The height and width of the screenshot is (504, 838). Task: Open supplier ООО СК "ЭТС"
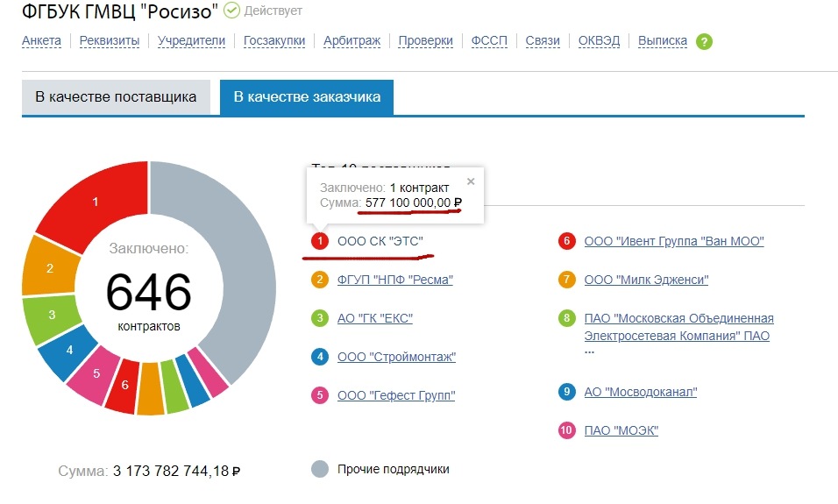(380, 241)
